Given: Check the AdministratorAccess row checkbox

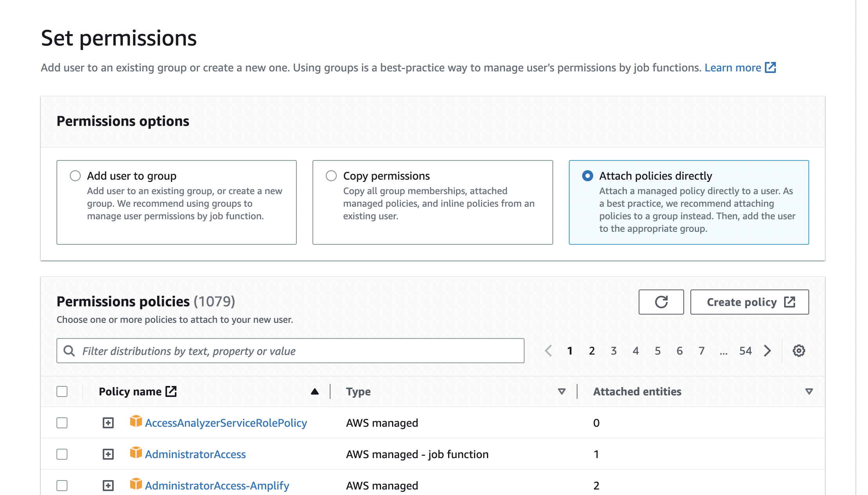Looking at the screenshot, I should click(x=62, y=454).
